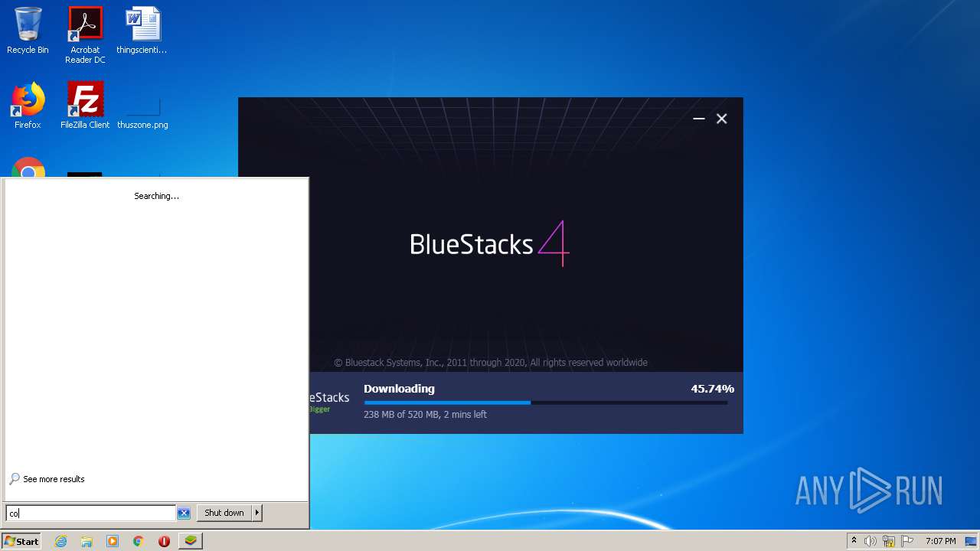The image size is (980, 551).
Task: Click the Searching... status text
Action: (156, 196)
